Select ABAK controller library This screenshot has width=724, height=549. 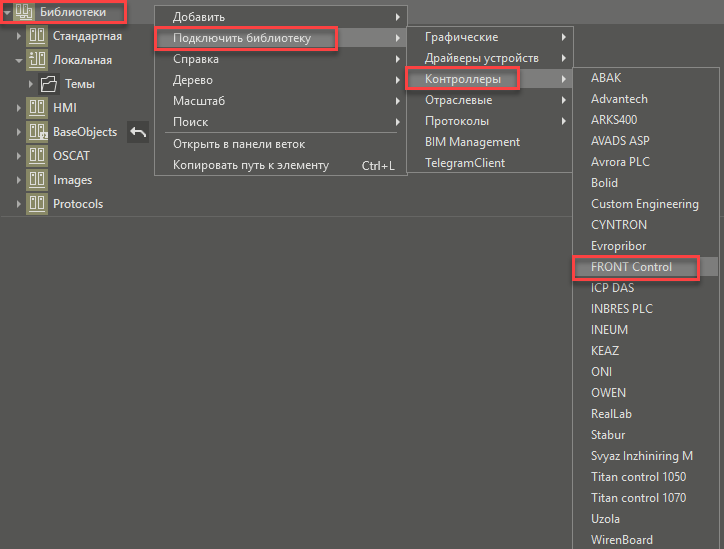coord(646,78)
